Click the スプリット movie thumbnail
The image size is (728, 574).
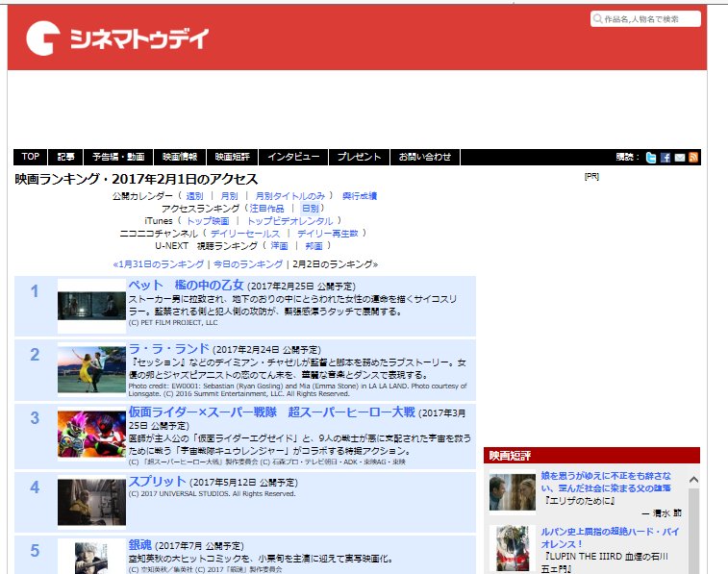click(x=92, y=503)
